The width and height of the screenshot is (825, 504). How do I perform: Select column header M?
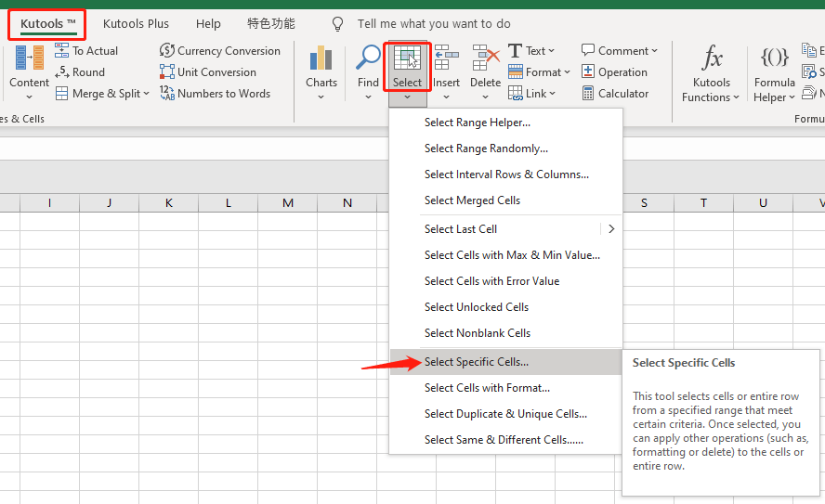288,203
